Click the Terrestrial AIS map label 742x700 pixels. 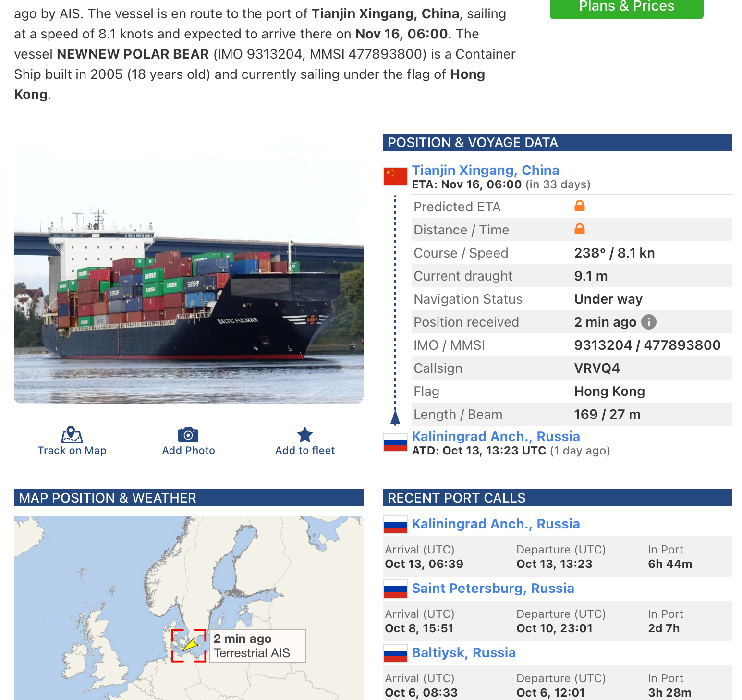click(x=252, y=653)
